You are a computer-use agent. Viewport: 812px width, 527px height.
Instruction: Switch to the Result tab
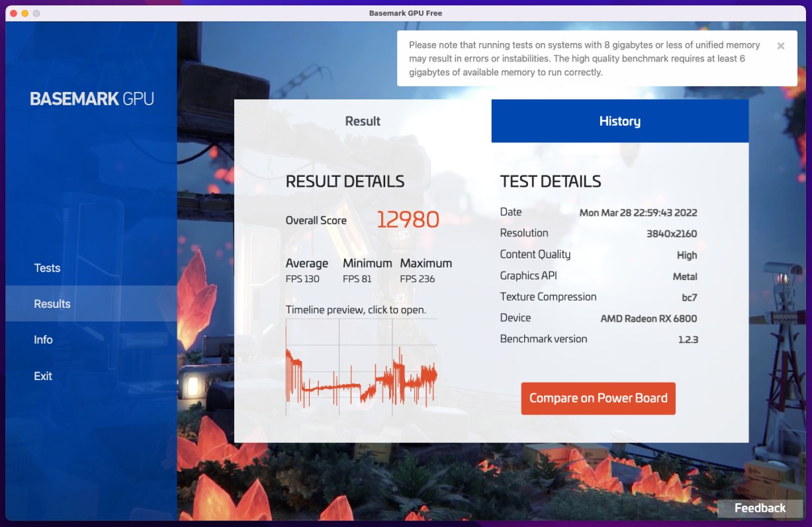pos(363,121)
